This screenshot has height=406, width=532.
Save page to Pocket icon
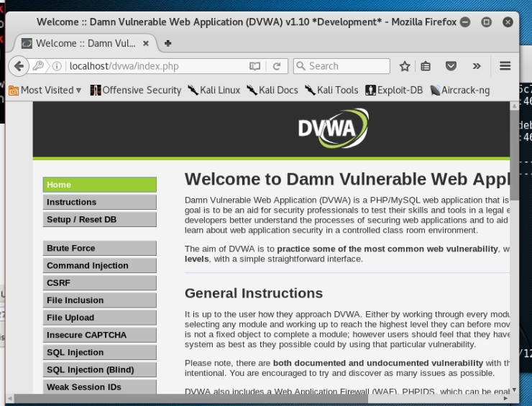pyautogui.click(x=451, y=66)
